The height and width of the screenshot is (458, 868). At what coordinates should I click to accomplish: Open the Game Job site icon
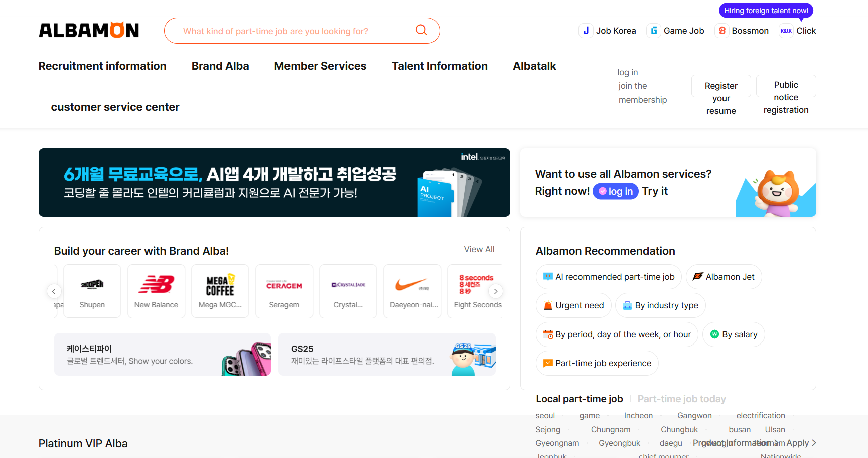click(x=653, y=31)
